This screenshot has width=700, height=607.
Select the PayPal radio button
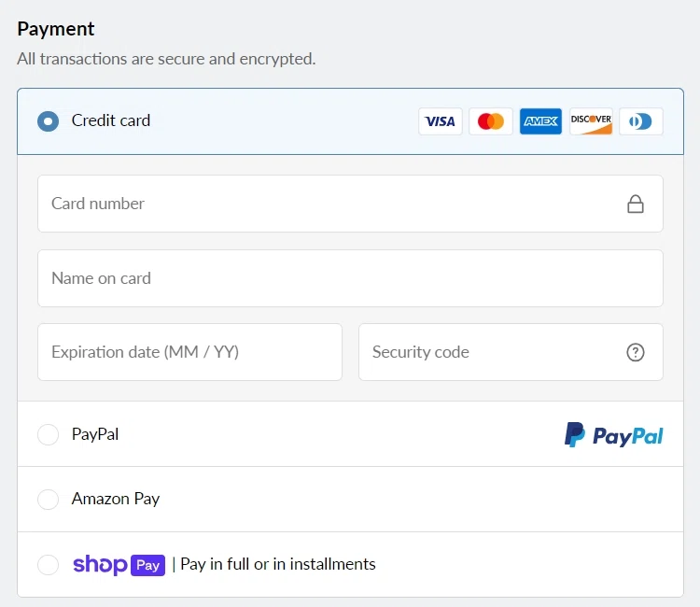pyautogui.click(x=48, y=434)
